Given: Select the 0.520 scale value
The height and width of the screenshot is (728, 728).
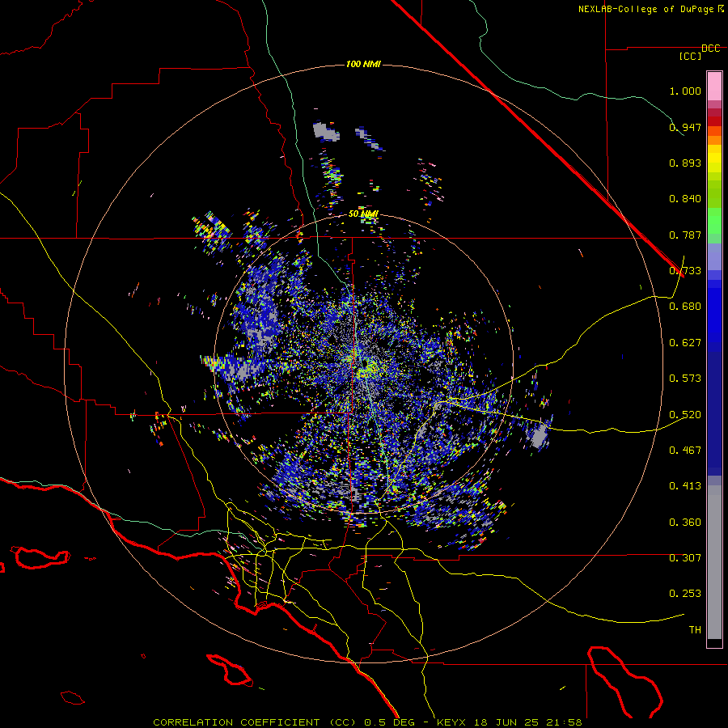Looking at the screenshot, I should coord(685,414).
